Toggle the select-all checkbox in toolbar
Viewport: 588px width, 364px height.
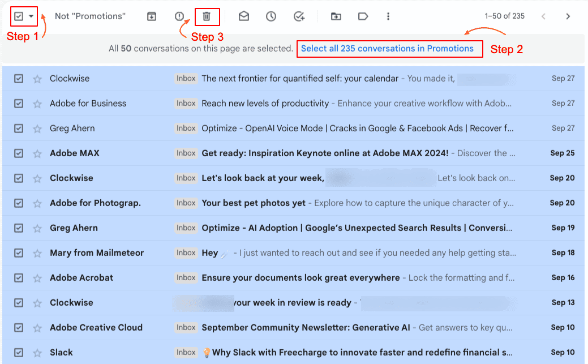(19, 16)
